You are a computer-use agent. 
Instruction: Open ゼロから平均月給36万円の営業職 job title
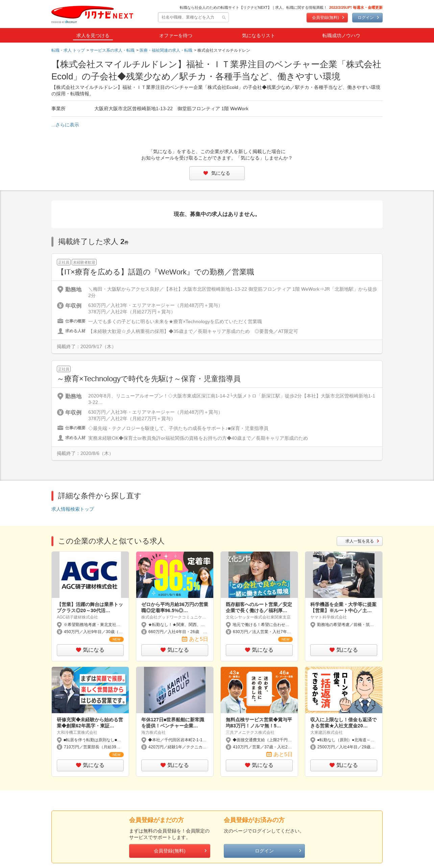pos(175,607)
